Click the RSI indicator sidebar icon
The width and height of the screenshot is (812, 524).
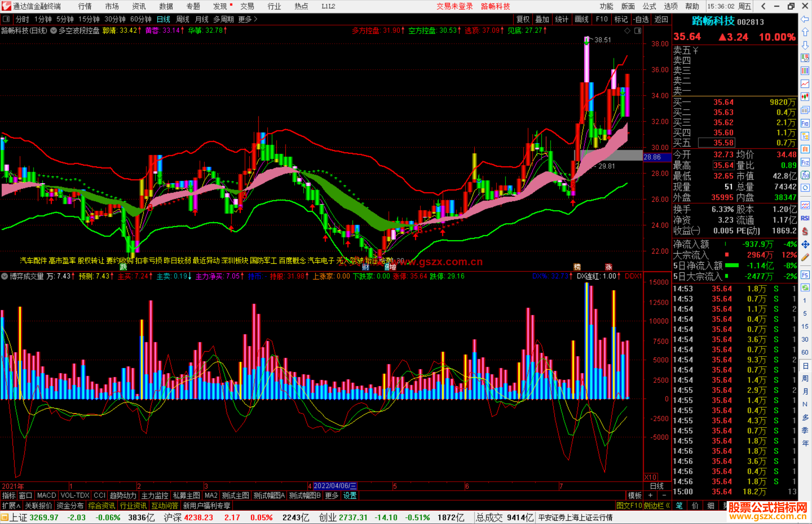pyautogui.click(x=805, y=218)
